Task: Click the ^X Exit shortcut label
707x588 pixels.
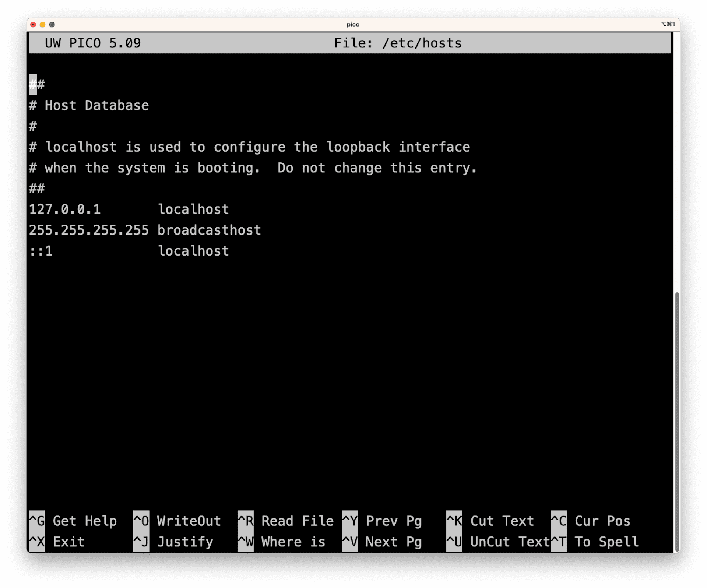Action: pyautogui.click(x=57, y=542)
